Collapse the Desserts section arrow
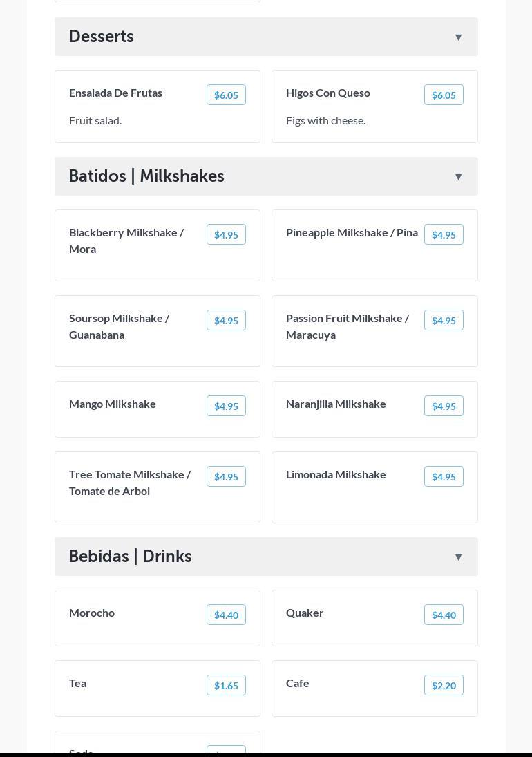Viewport: 532px width, 757px height. tap(458, 37)
